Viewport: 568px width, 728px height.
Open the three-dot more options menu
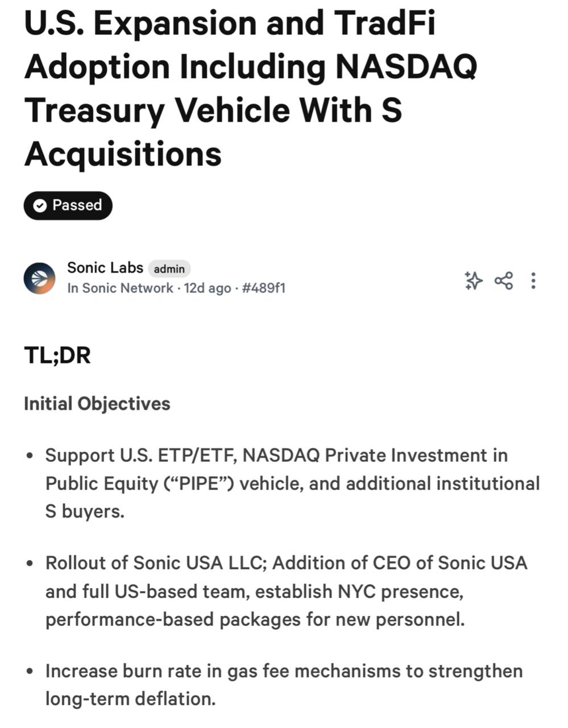[x=533, y=280]
